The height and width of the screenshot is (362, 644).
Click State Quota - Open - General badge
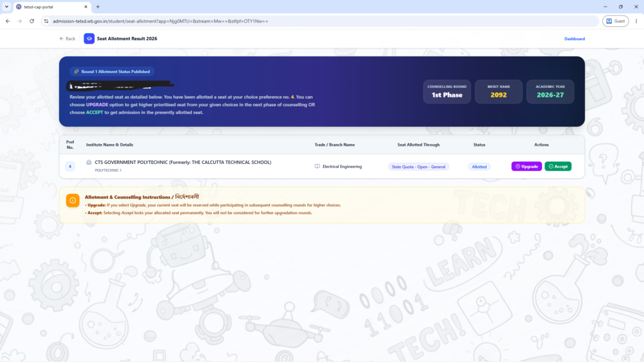[x=418, y=167]
